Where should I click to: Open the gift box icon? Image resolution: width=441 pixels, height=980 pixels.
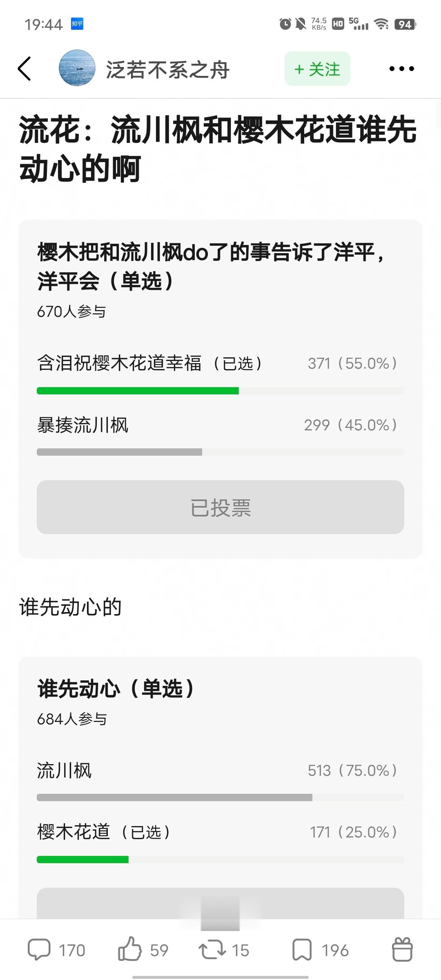(403, 949)
